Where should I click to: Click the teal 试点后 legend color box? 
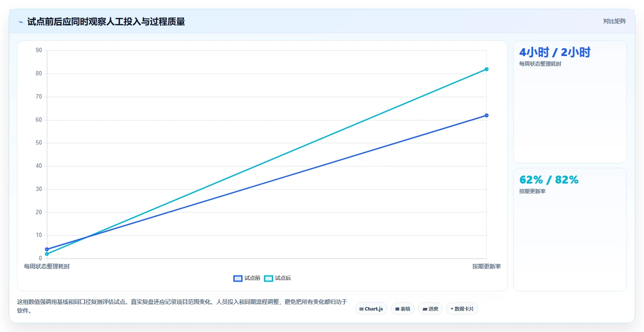point(268,279)
